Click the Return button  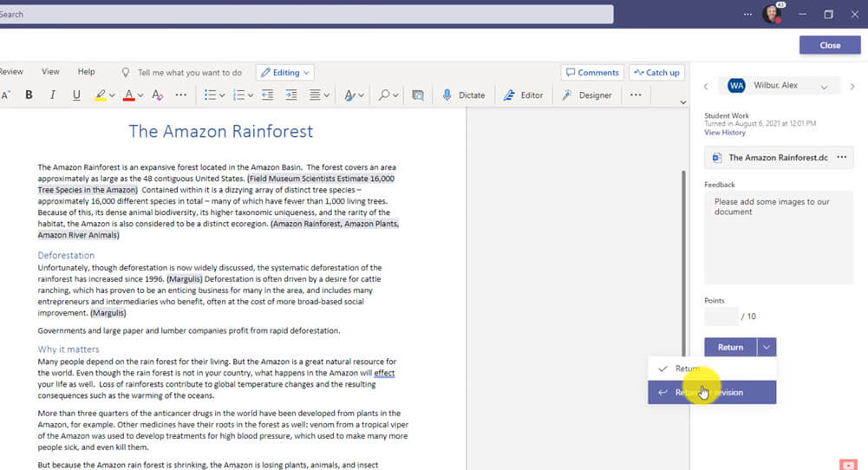(730, 347)
